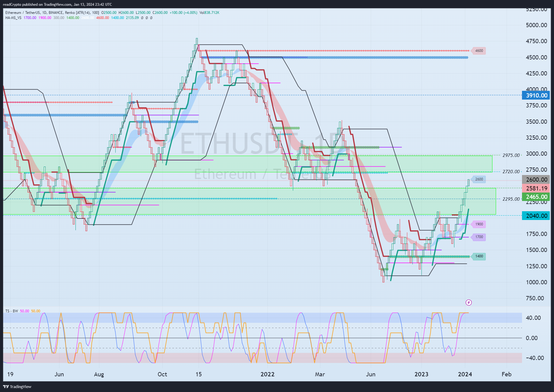Image resolution: width=554 pixels, height=392 pixels.
Task: Click the Jun label between Mar and 2023
Action: [371, 374]
